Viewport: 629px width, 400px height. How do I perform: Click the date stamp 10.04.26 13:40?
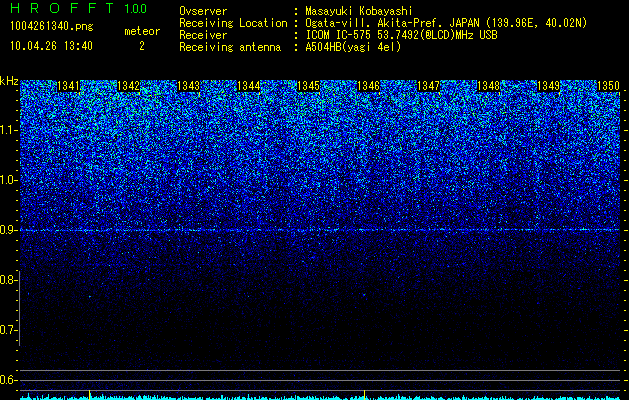51,46
